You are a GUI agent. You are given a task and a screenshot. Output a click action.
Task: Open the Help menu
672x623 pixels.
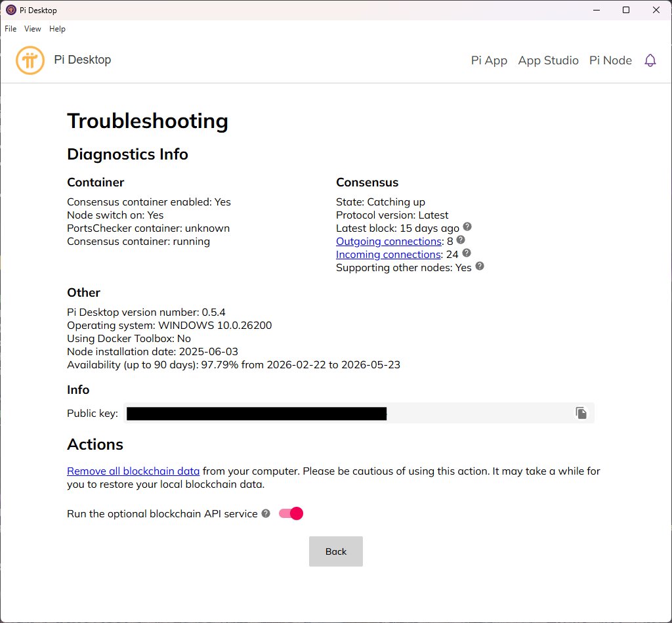[x=57, y=29]
